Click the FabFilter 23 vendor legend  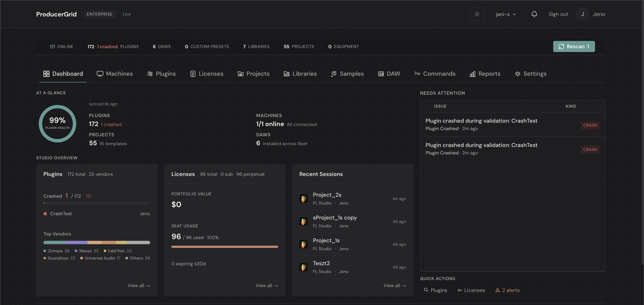point(118,251)
